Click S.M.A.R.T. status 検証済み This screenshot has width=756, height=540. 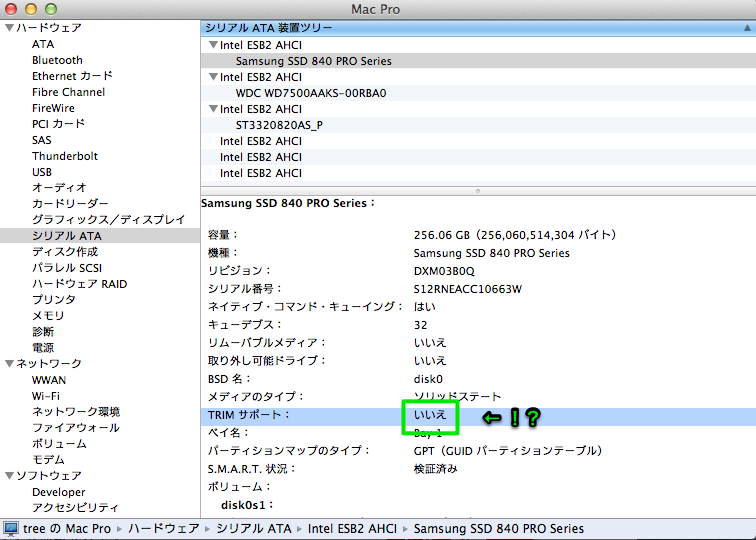[435, 469]
